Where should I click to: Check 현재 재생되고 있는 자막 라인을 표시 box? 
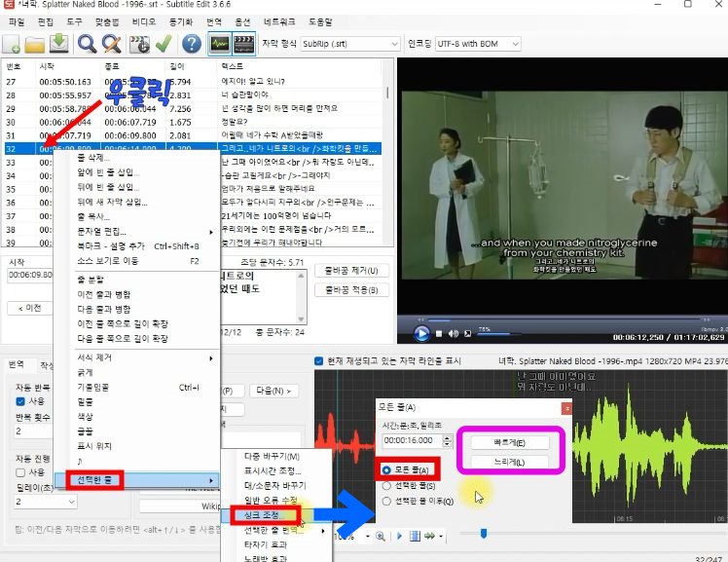(x=319, y=361)
